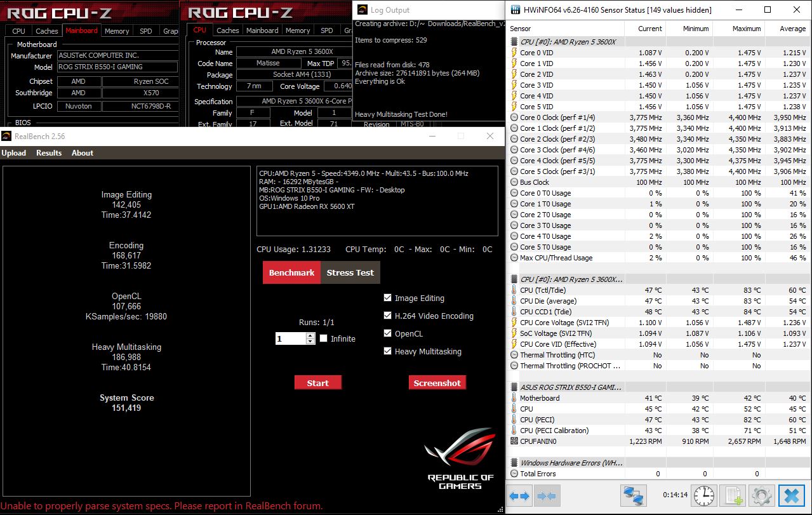The image size is (812, 515).
Task: Open RealBench Results menu
Action: click(49, 153)
